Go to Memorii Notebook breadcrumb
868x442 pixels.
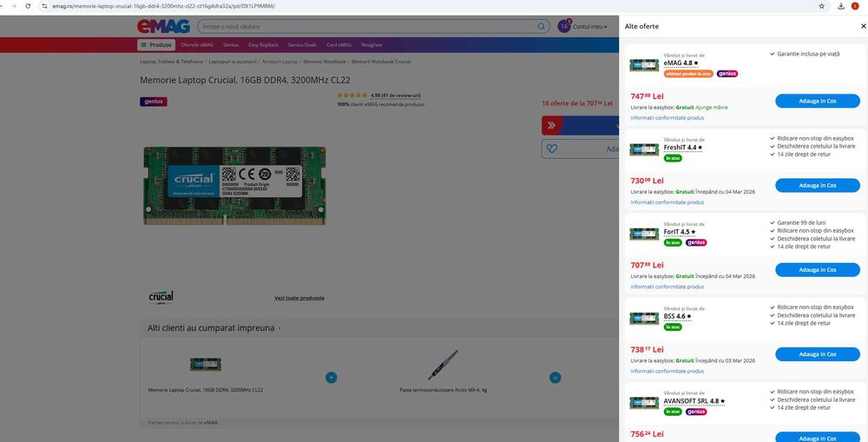point(325,62)
